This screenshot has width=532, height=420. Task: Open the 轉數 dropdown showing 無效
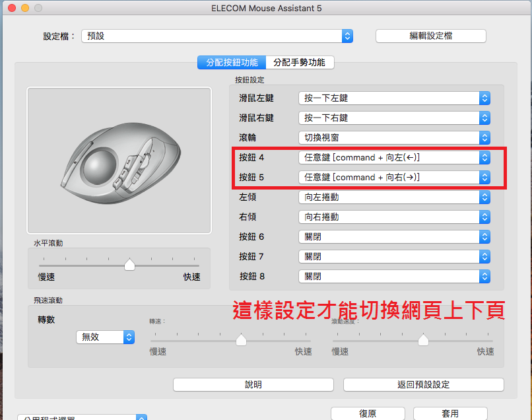pos(105,337)
